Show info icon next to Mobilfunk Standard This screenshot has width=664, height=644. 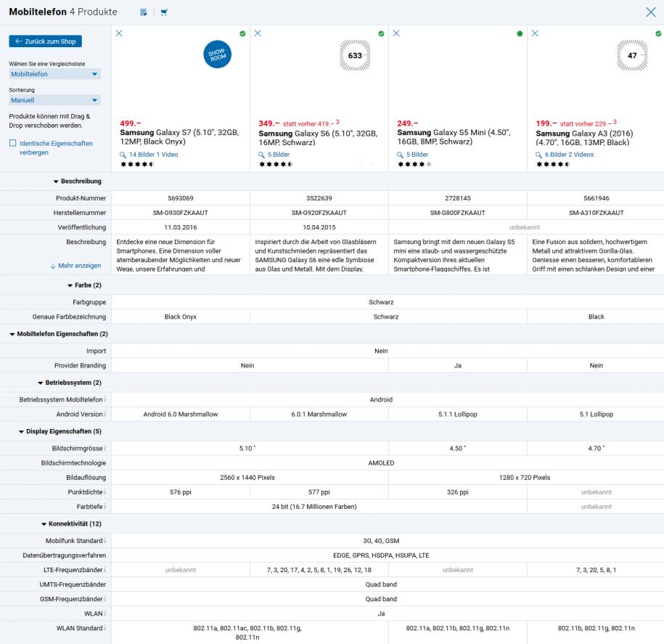coord(105,541)
